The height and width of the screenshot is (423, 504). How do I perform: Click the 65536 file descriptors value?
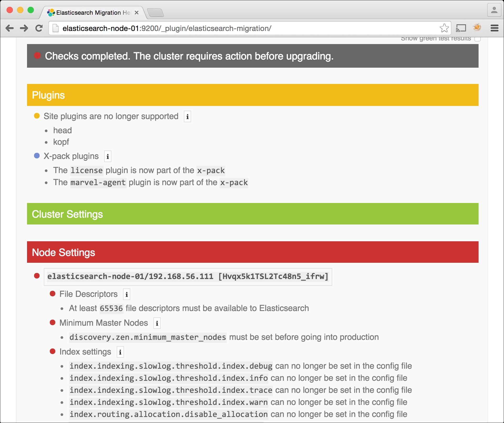pyautogui.click(x=111, y=308)
